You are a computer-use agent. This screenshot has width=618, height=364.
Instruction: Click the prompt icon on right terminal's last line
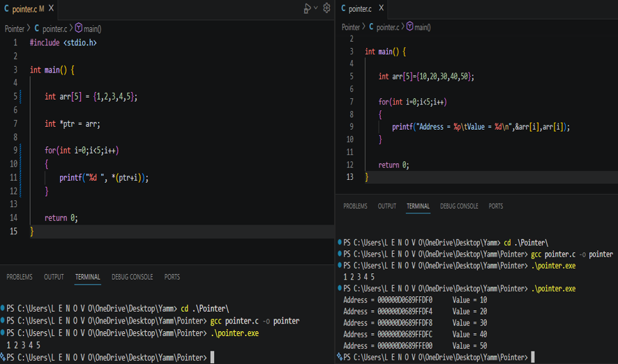340,357
